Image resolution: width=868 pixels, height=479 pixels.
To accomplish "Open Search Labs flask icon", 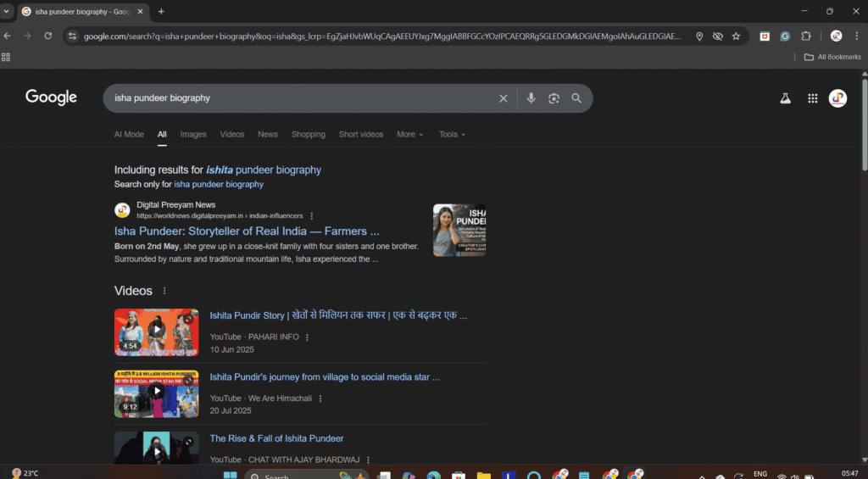I will click(x=785, y=98).
